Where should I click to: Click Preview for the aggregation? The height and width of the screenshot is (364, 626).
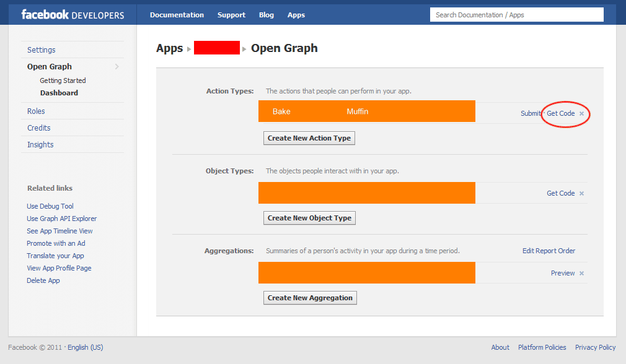tap(563, 273)
